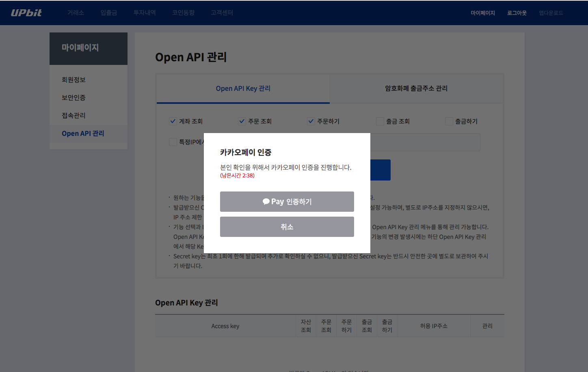Switch to Open API Key 관리 tab
This screenshot has height=372, width=588.
coord(243,88)
